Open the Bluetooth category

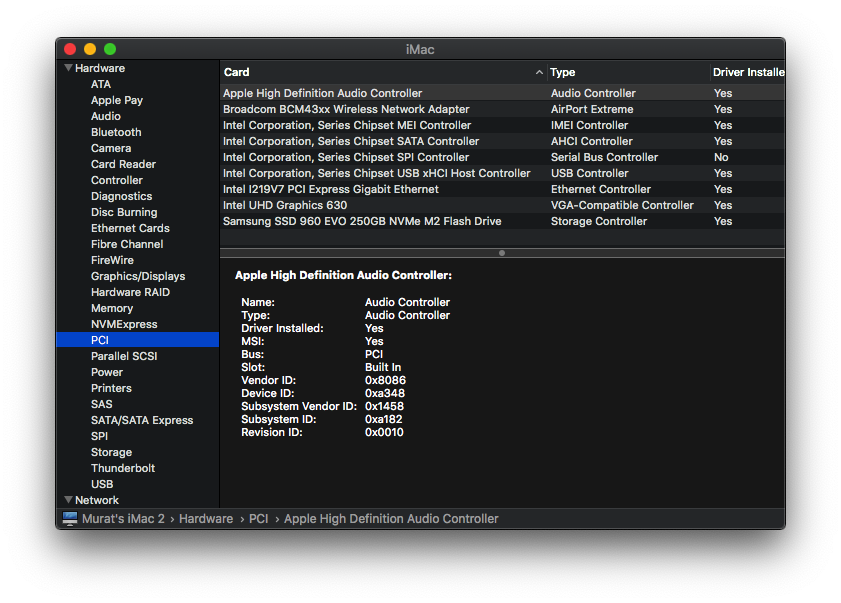(x=116, y=132)
